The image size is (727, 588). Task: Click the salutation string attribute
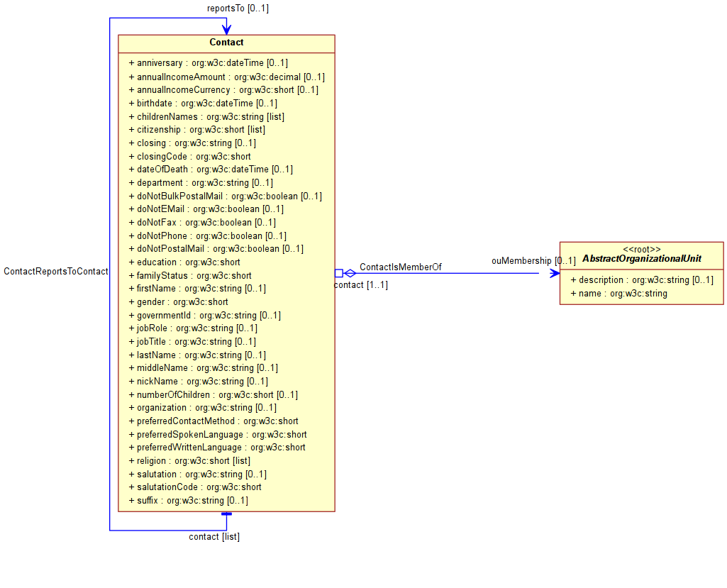pyautogui.click(x=198, y=475)
